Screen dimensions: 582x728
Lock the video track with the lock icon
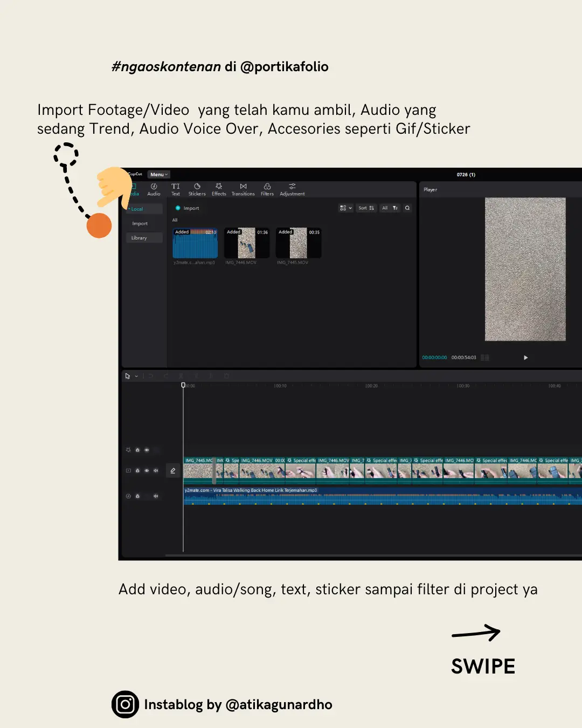pyautogui.click(x=138, y=470)
